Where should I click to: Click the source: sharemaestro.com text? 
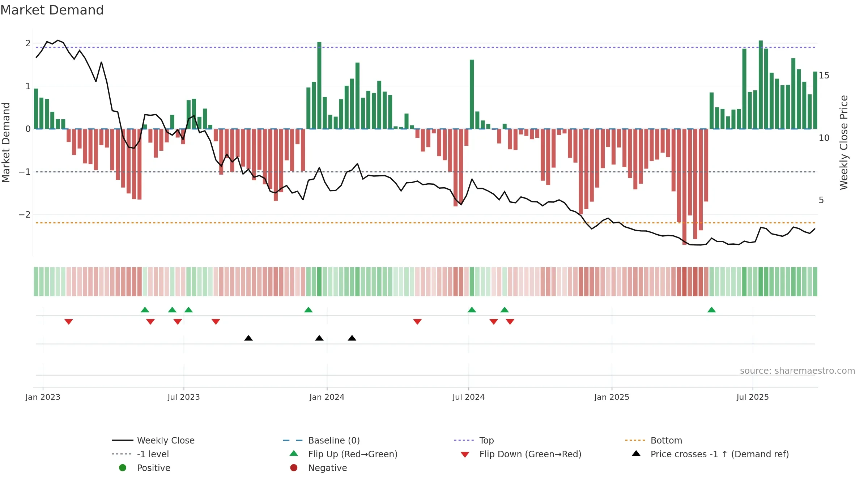click(x=797, y=371)
